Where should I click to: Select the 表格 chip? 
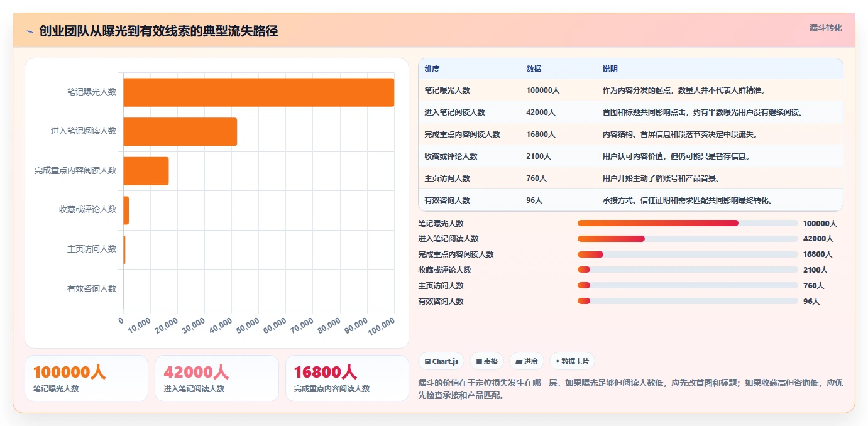[487, 361]
